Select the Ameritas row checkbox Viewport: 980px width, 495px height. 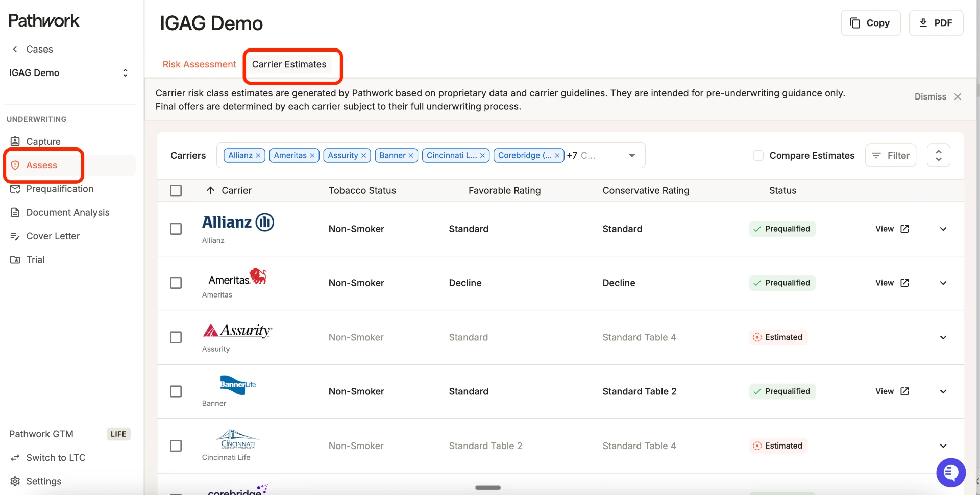tap(176, 283)
